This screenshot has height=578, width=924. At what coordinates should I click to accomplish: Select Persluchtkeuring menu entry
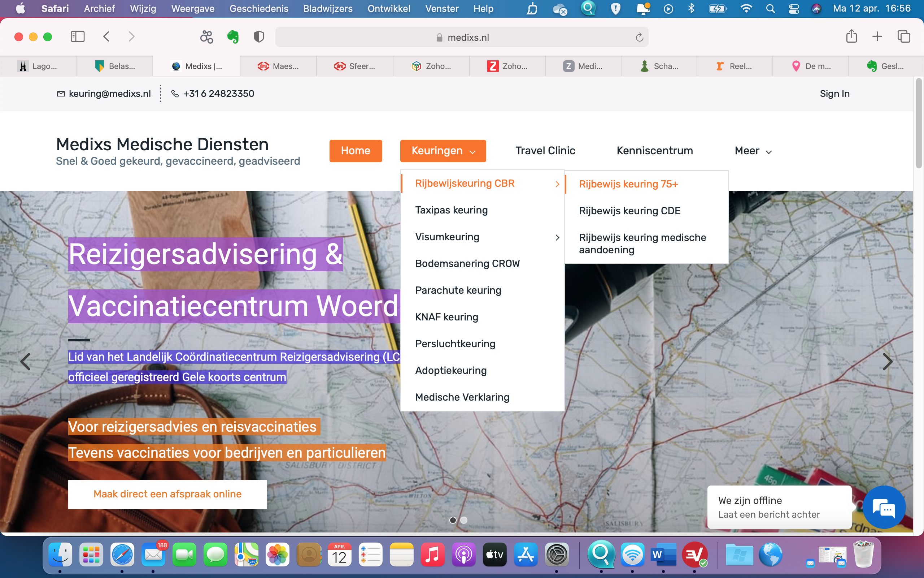coord(483,344)
